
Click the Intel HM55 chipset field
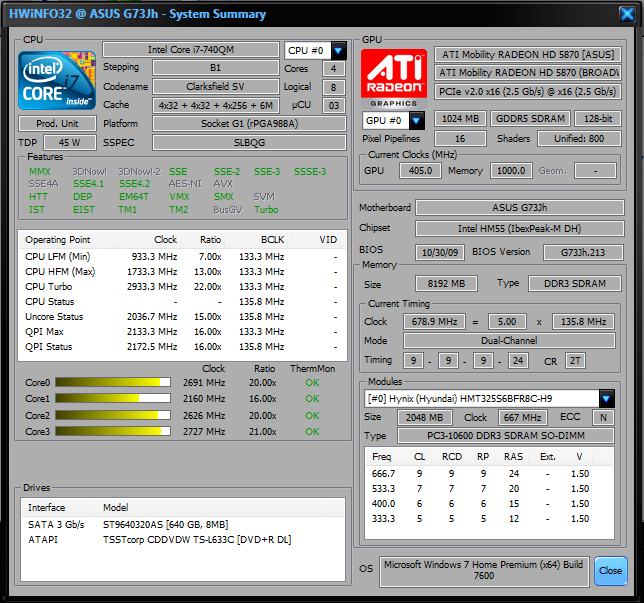[x=520, y=228]
